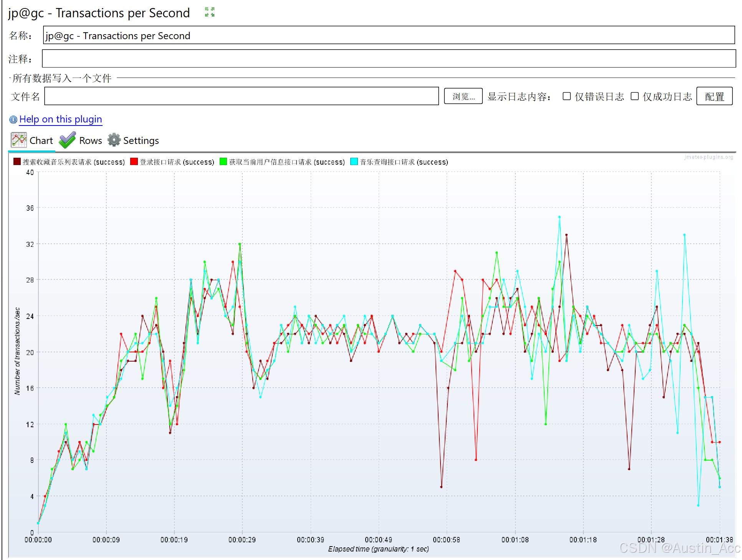Click the gear Settings icon
The image size is (742, 560).
point(114,140)
